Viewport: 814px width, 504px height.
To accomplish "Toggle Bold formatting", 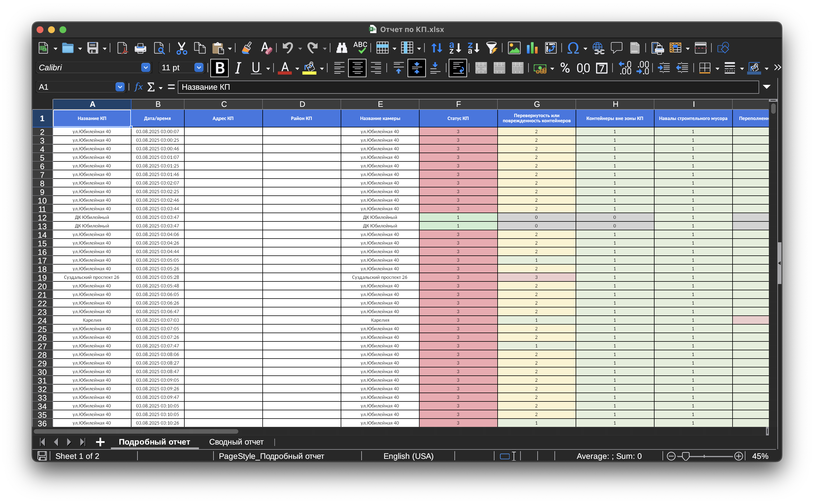I will tap(220, 68).
